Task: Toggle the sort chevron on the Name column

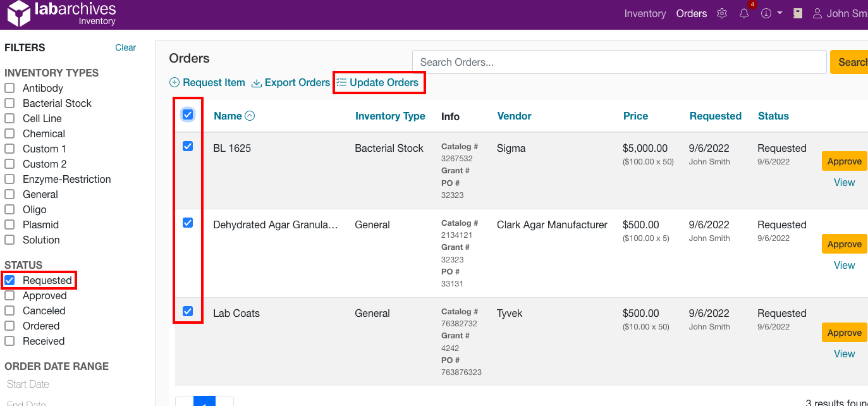Action: coord(249,116)
